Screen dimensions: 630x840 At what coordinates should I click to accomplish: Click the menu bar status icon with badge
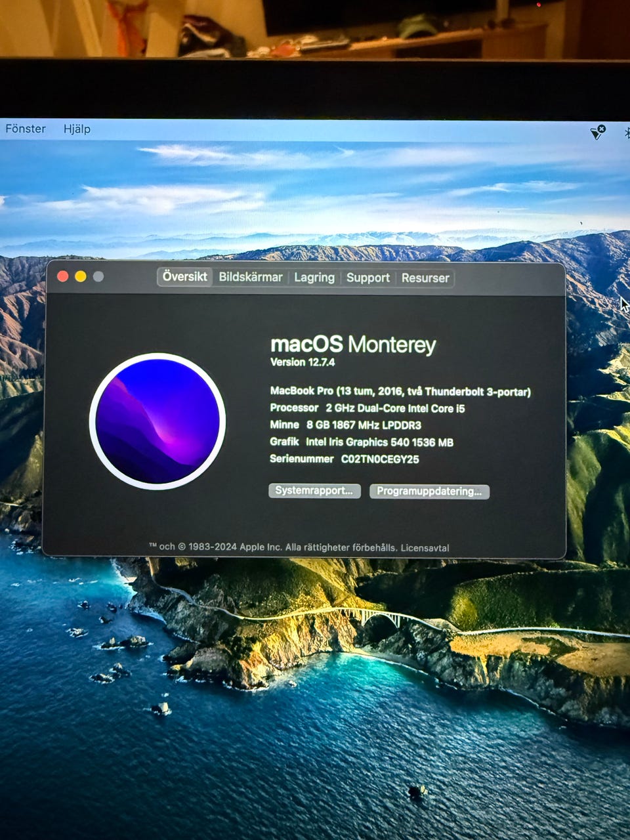(598, 133)
